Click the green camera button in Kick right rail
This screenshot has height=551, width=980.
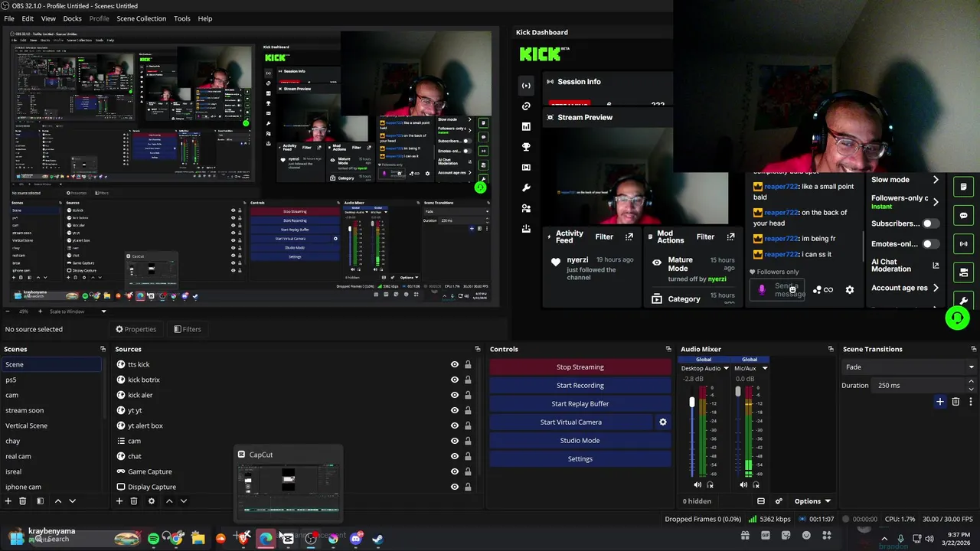[x=964, y=272]
